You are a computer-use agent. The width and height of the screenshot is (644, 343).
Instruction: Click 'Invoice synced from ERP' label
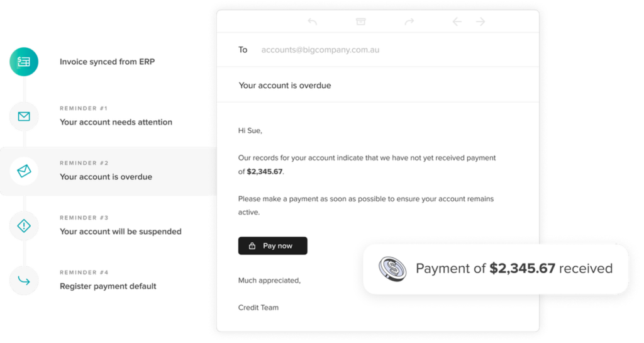click(108, 62)
